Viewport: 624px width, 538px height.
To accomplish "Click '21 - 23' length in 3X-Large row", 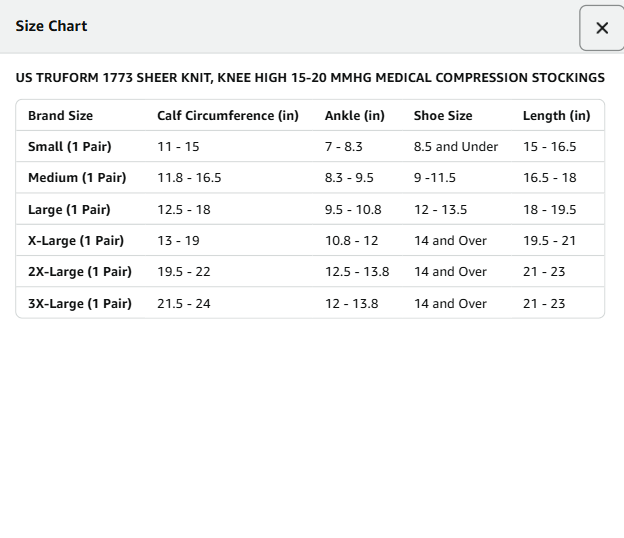I will [544, 304].
